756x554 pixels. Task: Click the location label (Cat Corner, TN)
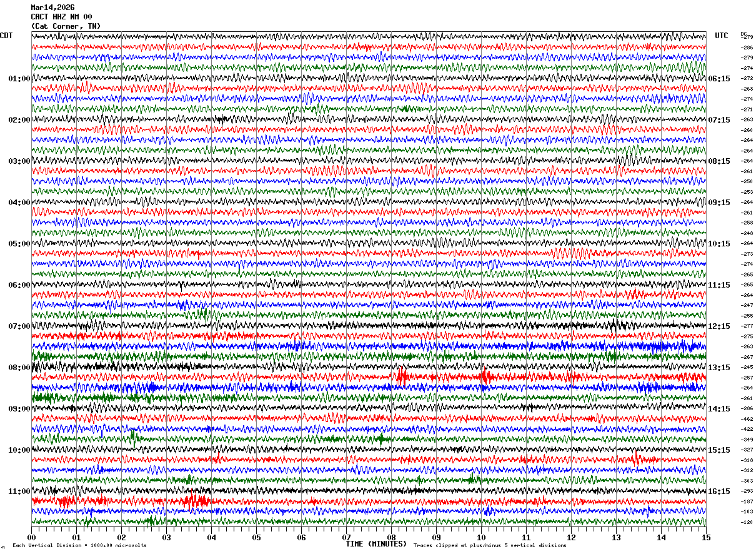[x=66, y=26]
